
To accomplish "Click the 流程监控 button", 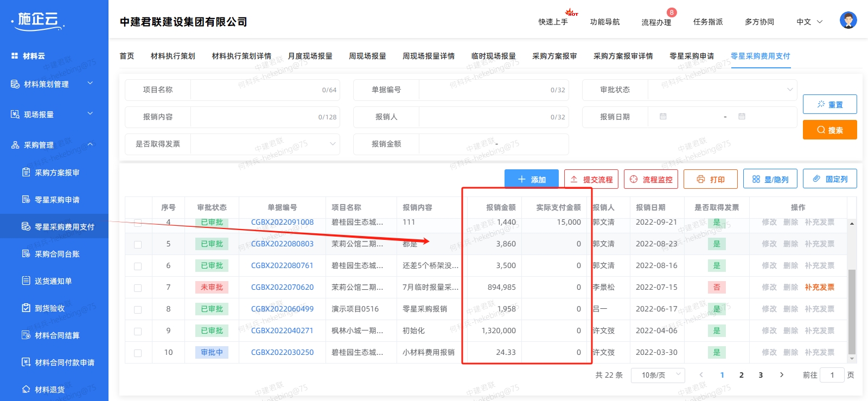I will 650,179.
